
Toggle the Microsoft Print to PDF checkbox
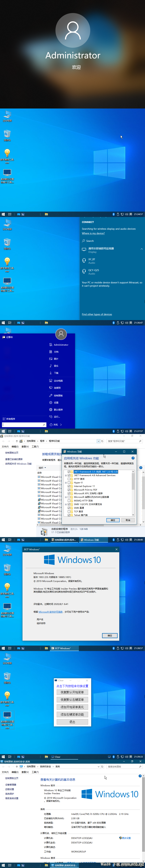(x=69, y=490)
